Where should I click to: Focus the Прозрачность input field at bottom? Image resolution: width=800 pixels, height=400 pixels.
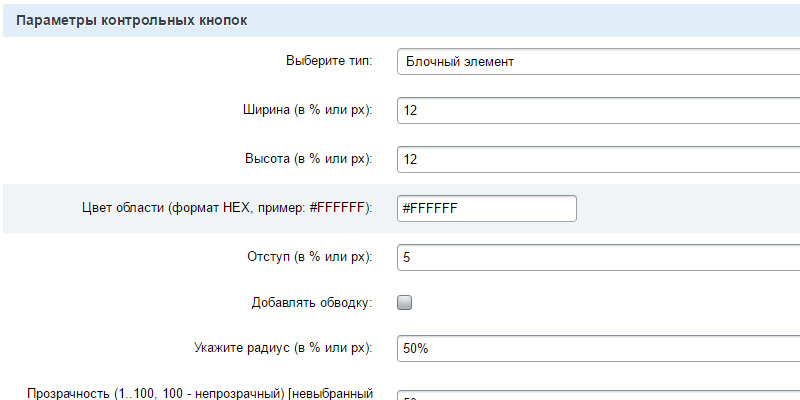pos(598,395)
